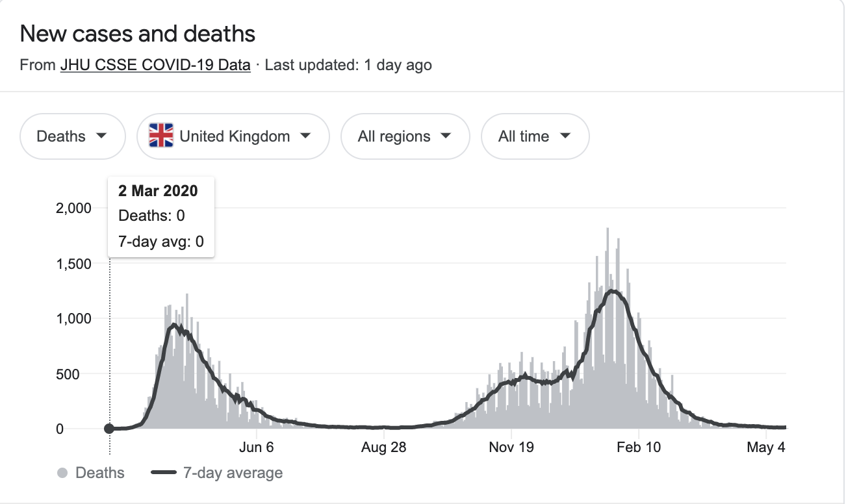Click the Jun 6 date axis label
This screenshot has height=504, width=846.
[x=257, y=447]
